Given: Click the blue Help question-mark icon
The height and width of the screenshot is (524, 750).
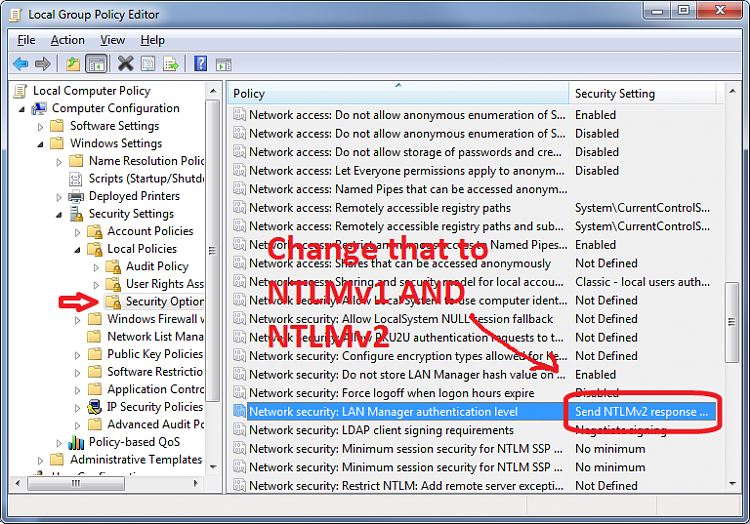Looking at the screenshot, I should pos(200,63).
